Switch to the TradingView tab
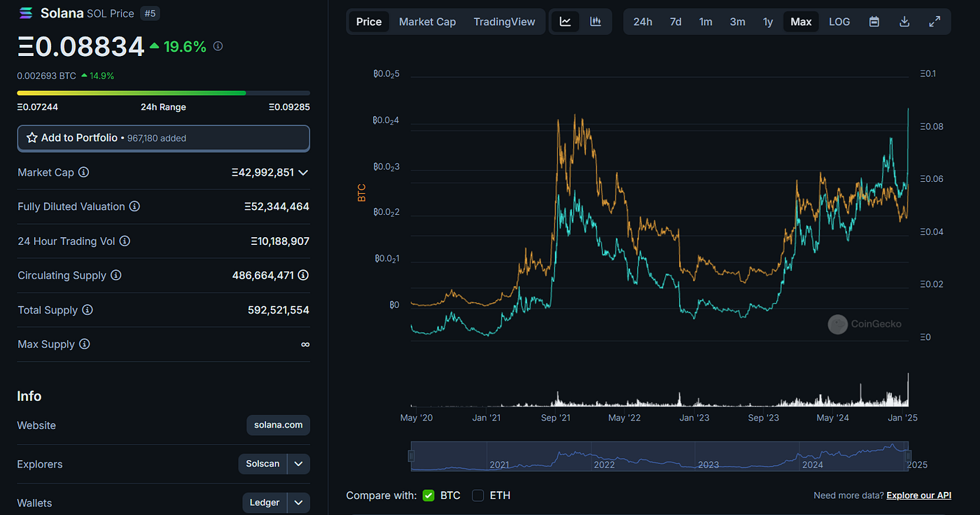The width and height of the screenshot is (980, 515). coord(504,22)
